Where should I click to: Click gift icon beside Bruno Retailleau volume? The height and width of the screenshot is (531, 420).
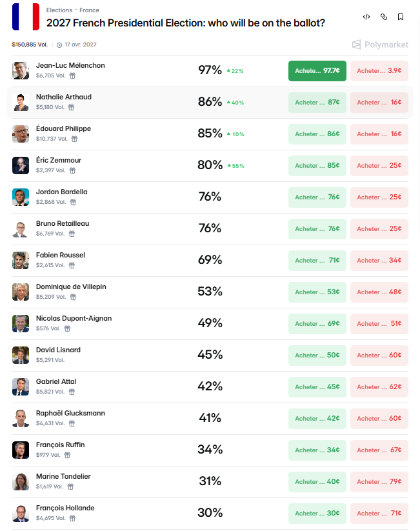click(72, 234)
